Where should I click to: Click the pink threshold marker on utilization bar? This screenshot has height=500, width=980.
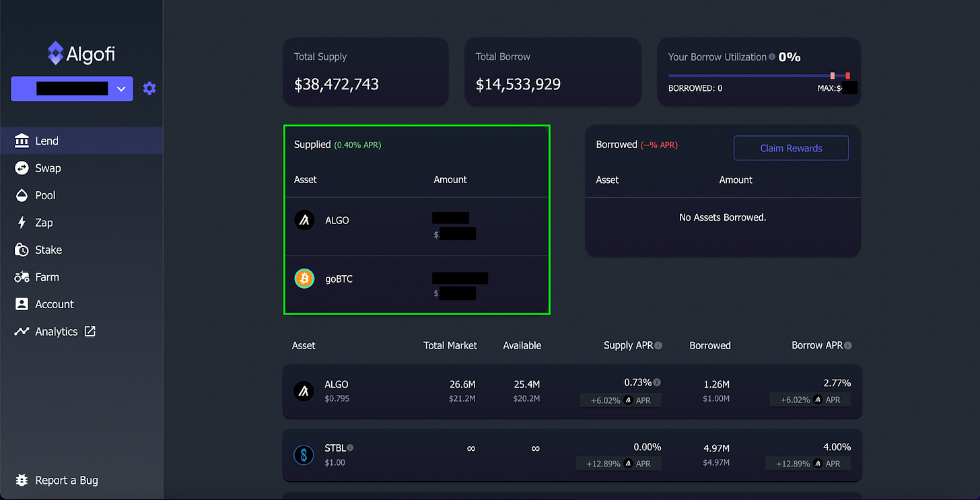coord(833,75)
